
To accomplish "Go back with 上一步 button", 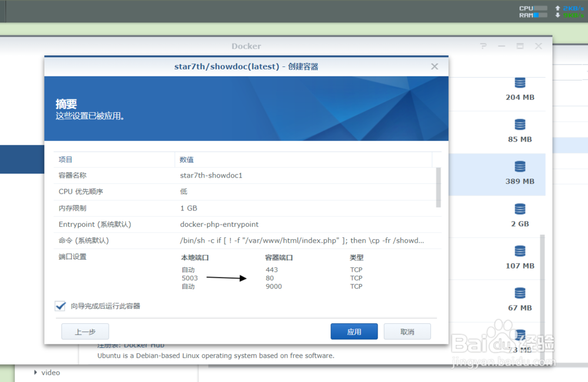I will click(85, 331).
